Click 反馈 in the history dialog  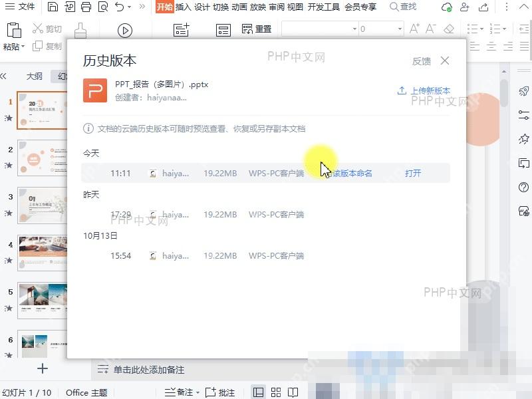[422, 61]
